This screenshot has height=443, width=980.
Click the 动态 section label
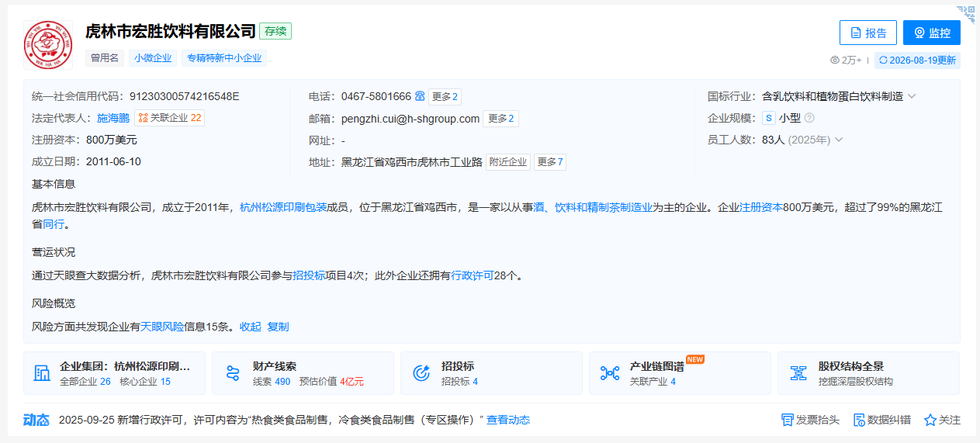point(36,420)
